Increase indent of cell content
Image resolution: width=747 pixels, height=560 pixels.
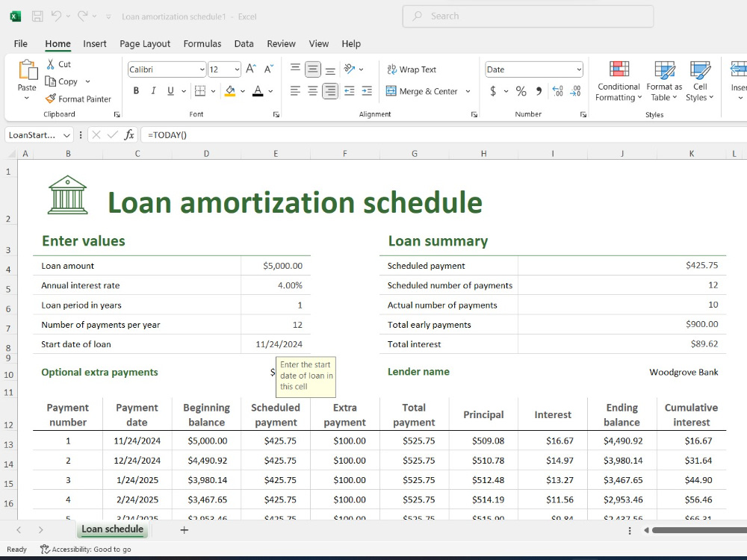367,91
